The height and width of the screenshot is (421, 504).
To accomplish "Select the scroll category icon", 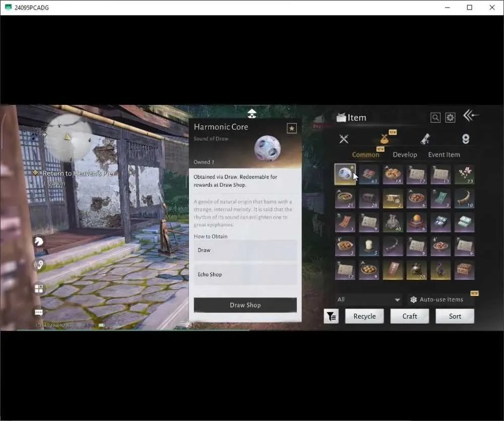I will tap(425, 139).
